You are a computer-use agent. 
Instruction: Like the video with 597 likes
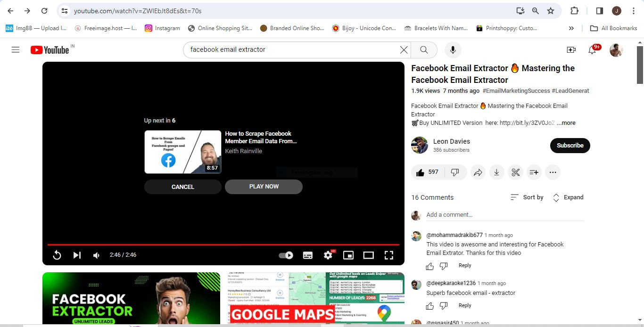428,172
